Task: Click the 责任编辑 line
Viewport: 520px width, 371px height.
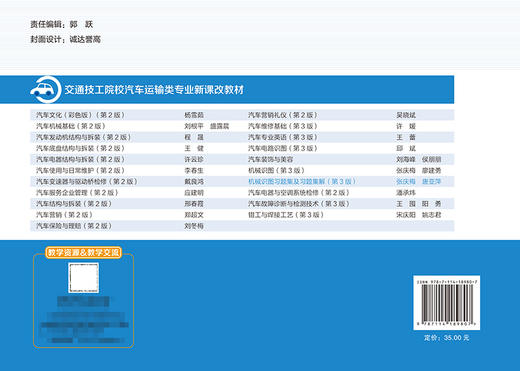Action: pyautogui.click(x=62, y=24)
